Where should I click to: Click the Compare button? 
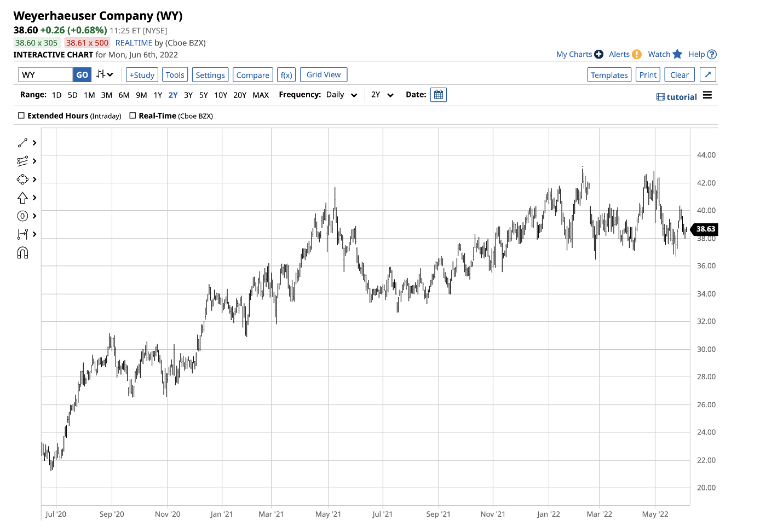253,75
